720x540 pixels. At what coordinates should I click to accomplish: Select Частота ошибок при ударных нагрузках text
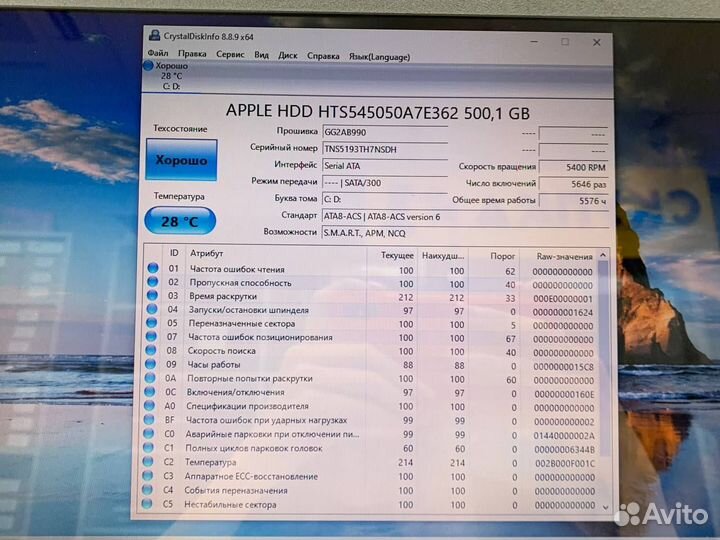point(266,420)
